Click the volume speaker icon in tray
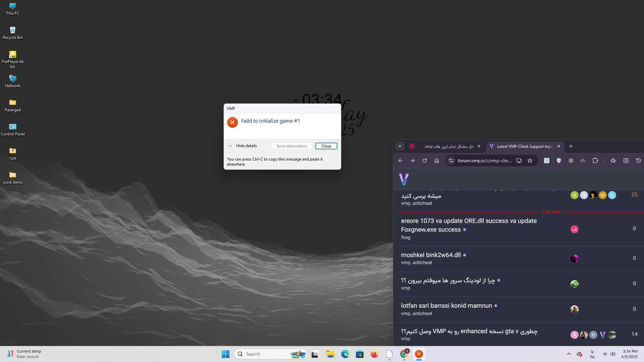Viewport: 644px width, 362px height. 613,354
